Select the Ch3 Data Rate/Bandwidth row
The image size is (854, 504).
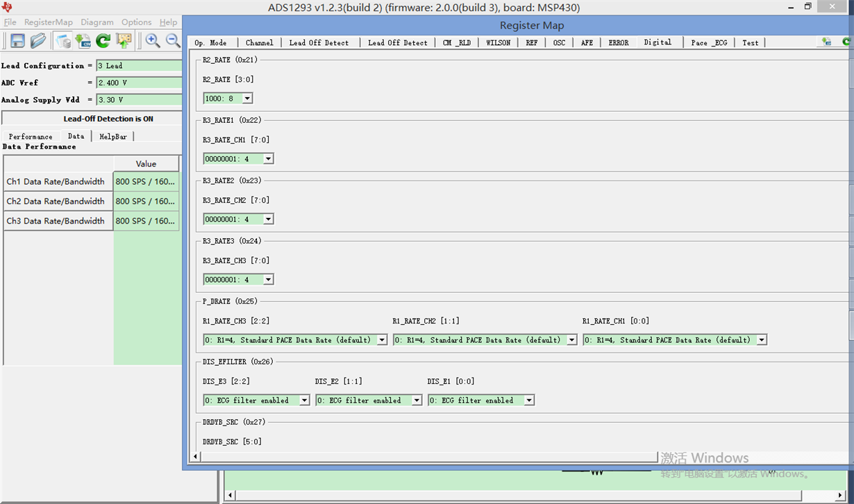click(58, 221)
